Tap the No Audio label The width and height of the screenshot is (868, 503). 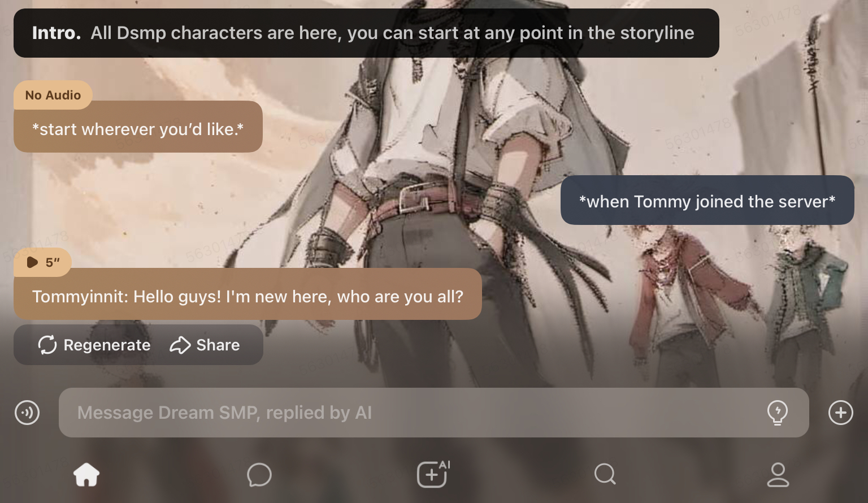(53, 95)
